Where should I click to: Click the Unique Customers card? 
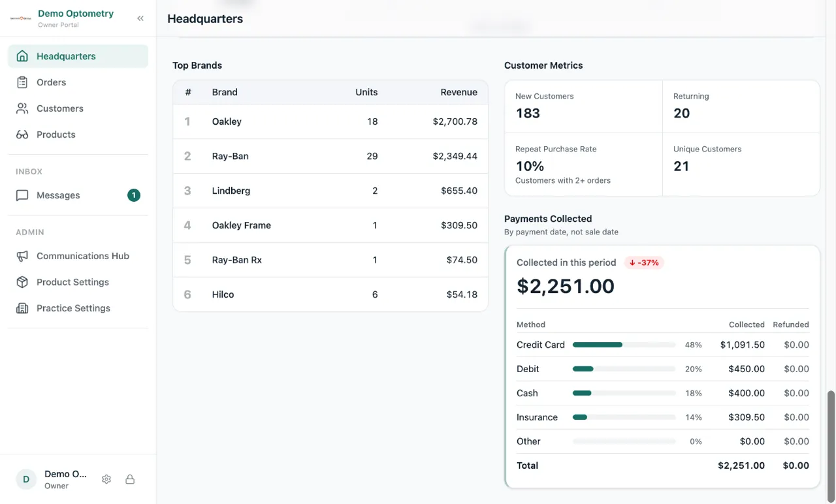[x=741, y=165]
